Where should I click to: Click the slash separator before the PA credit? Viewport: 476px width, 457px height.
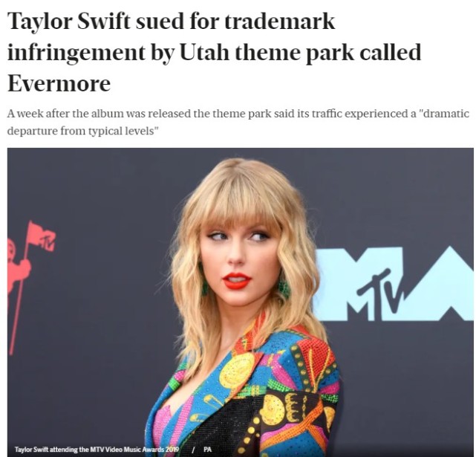coord(192,450)
